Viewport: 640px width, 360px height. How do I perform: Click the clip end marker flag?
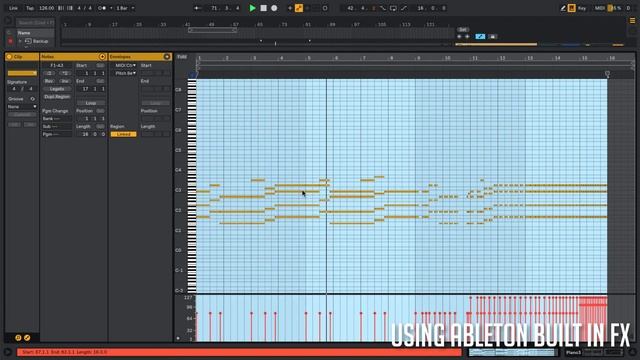tap(607, 74)
